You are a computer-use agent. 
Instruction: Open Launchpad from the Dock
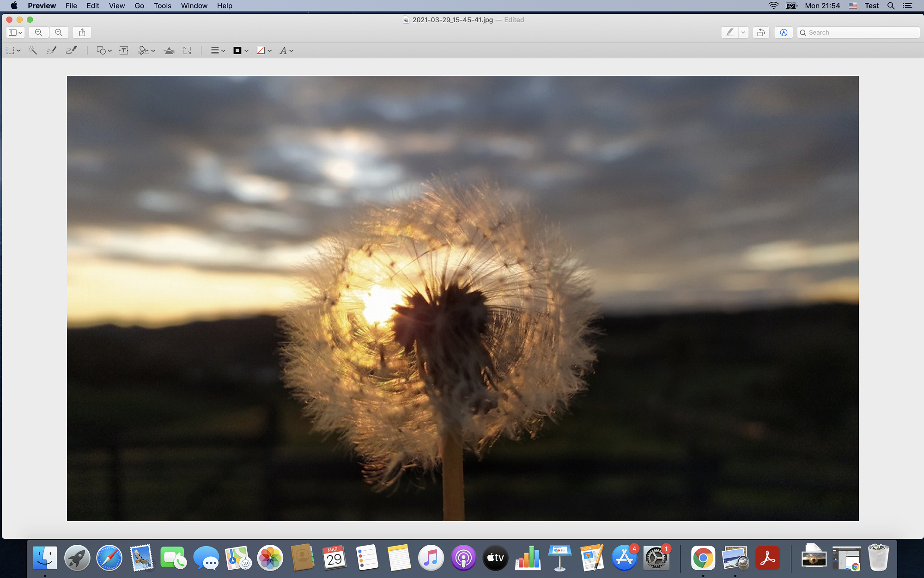77,558
